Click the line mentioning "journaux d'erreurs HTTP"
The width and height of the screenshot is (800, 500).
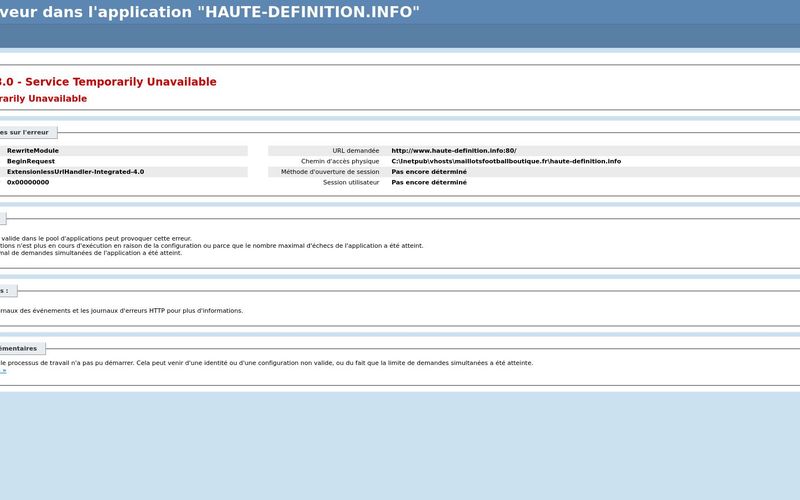pyautogui.click(x=121, y=310)
